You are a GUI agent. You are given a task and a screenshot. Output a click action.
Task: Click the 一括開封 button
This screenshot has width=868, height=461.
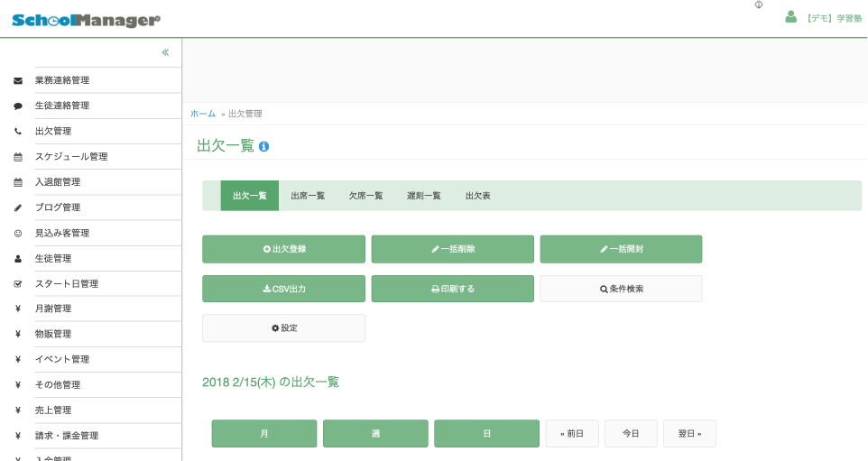[x=621, y=249]
